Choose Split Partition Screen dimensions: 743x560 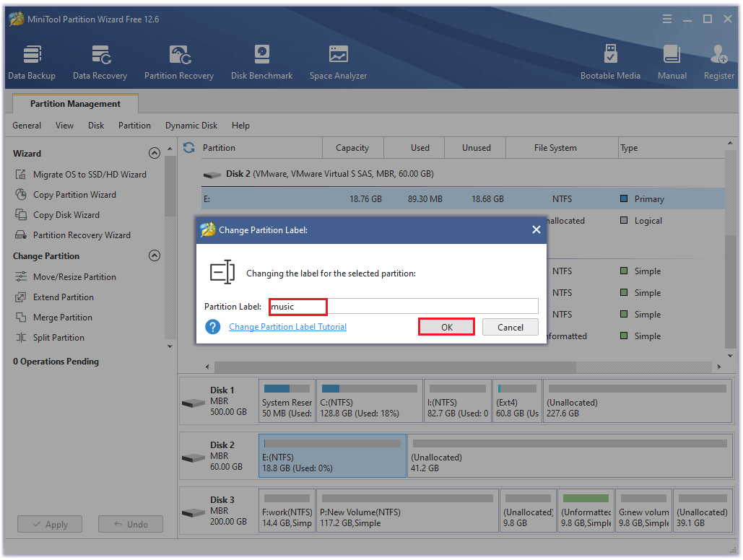click(x=50, y=338)
